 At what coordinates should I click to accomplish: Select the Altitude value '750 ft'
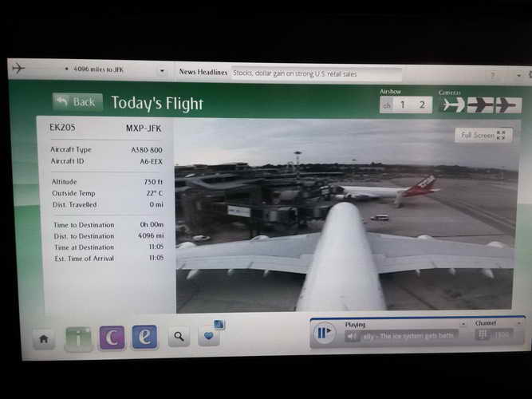153,182
